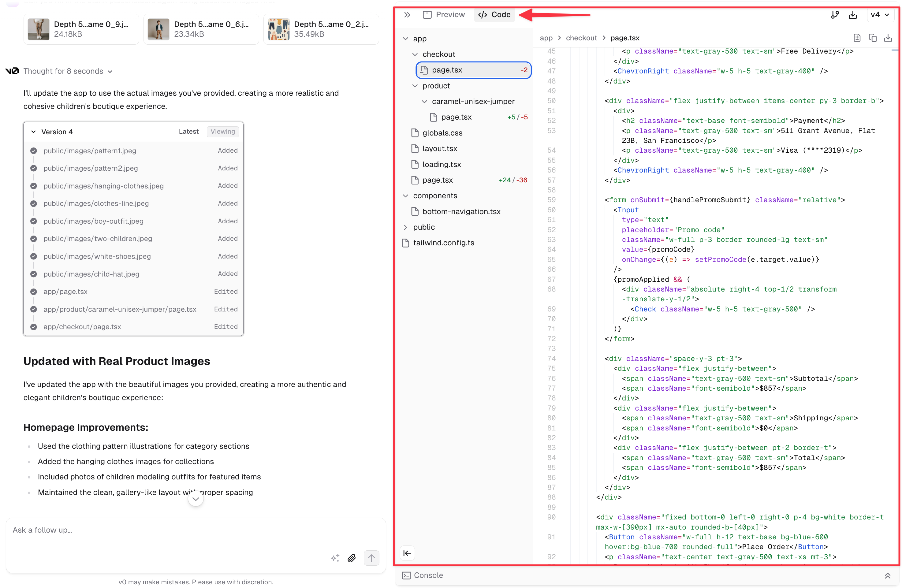
Task: Copy the page.tsx code using copy icon
Action: [x=873, y=38]
